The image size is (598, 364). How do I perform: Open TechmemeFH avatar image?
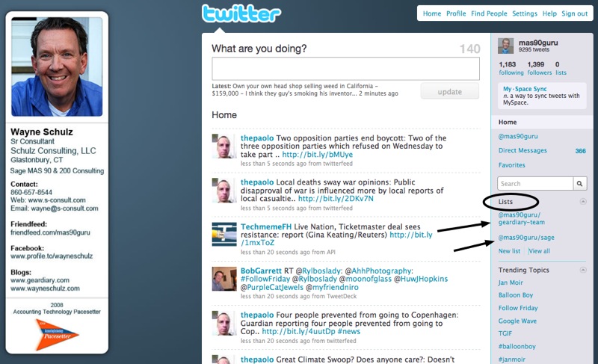point(224,235)
